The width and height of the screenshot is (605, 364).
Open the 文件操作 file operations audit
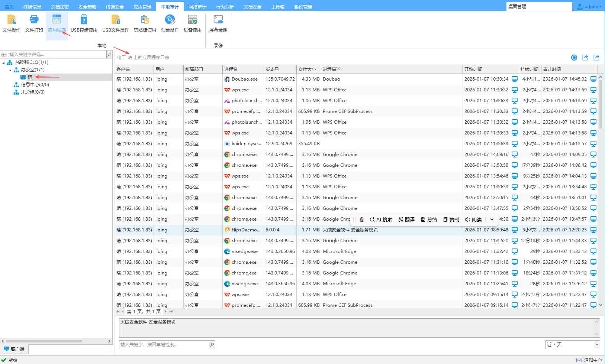point(12,23)
